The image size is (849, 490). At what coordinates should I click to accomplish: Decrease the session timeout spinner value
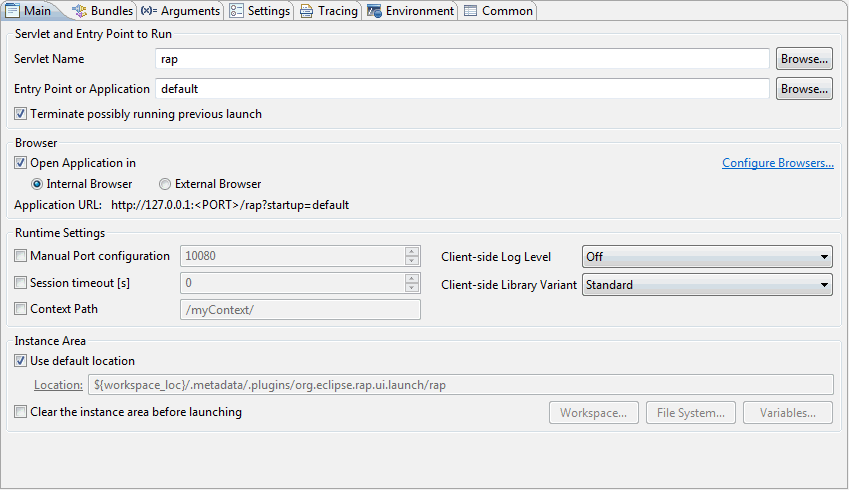pos(412,288)
